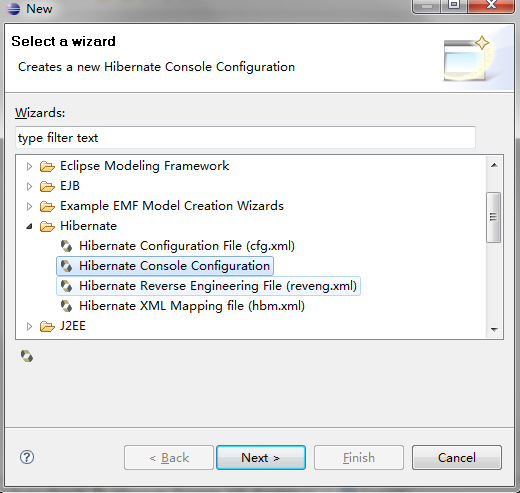Click the scroll down arrow of wizard list
Image resolution: width=520 pixels, height=493 pixels.
(x=494, y=329)
